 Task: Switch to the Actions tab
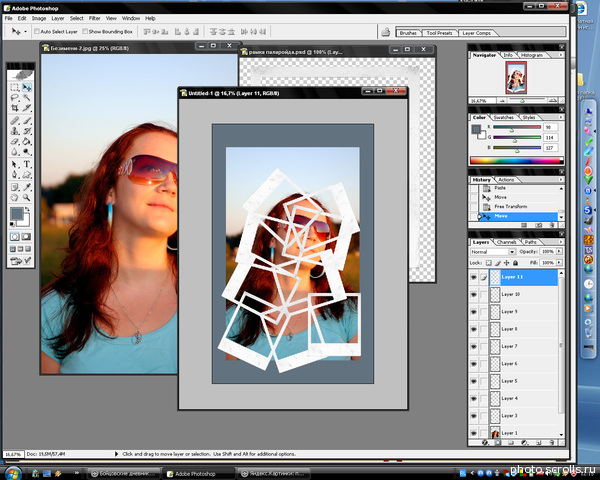(506, 180)
